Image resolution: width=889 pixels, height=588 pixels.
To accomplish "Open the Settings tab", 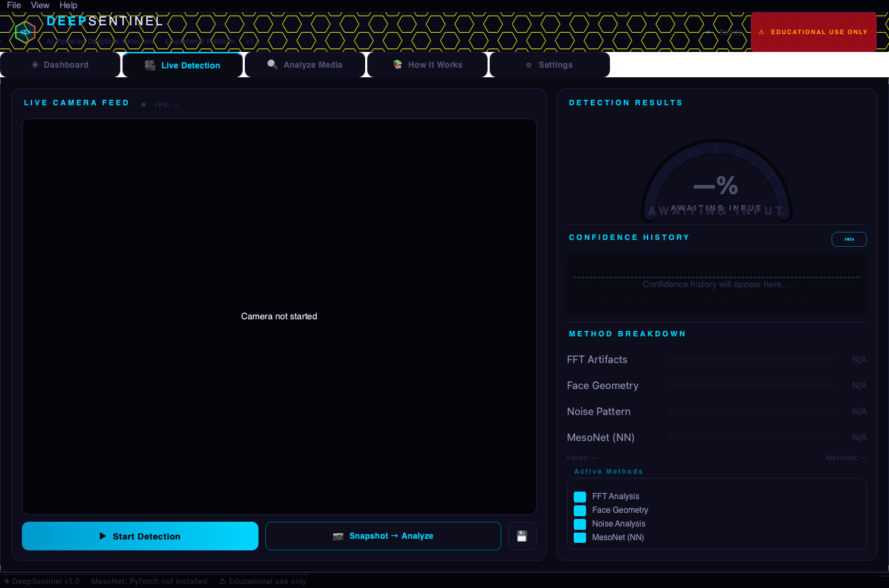I will [x=550, y=65].
